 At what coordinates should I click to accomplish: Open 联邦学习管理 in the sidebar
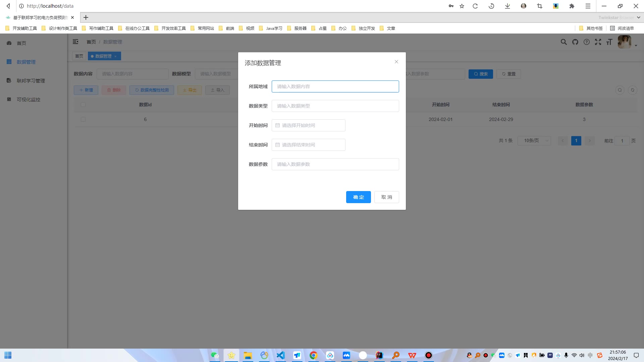click(31, 81)
